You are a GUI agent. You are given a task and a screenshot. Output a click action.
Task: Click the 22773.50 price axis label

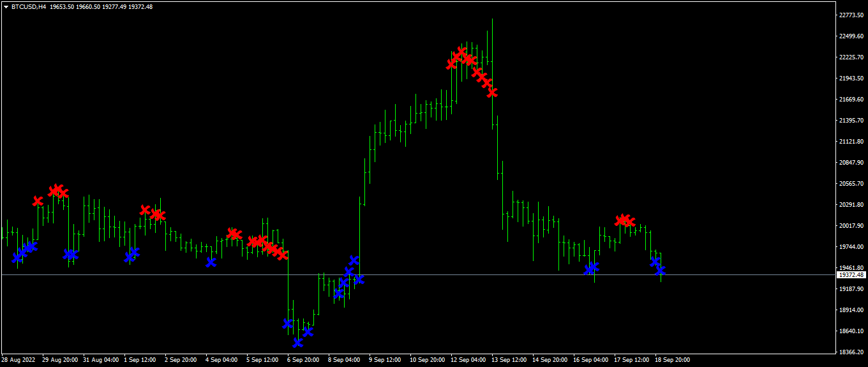click(853, 15)
